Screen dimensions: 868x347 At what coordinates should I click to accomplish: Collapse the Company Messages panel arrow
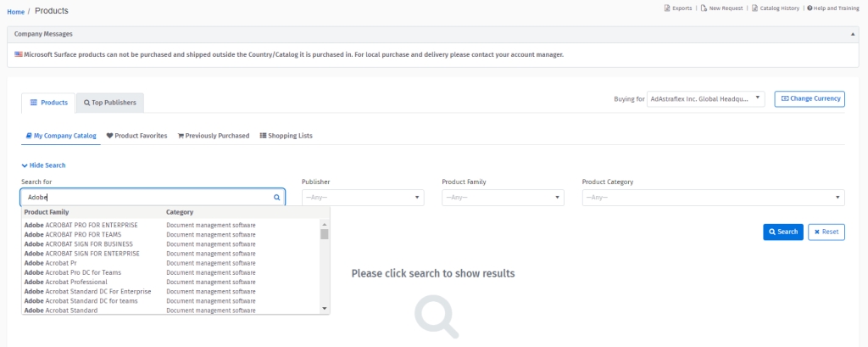pyautogui.click(x=853, y=34)
